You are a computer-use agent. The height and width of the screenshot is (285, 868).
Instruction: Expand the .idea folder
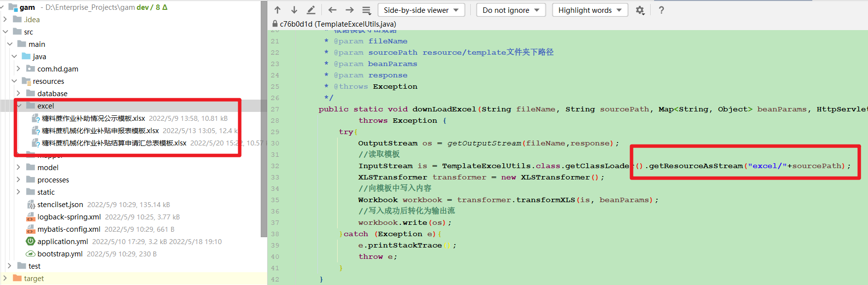pyautogui.click(x=5, y=19)
